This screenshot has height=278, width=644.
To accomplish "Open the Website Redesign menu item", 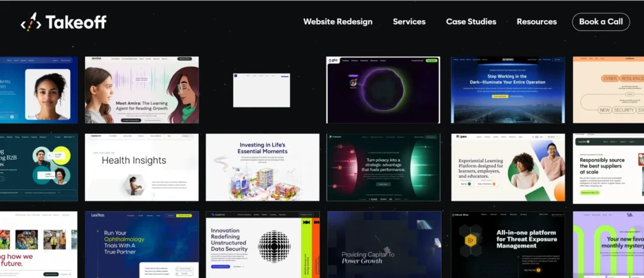I will click(x=338, y=22).
